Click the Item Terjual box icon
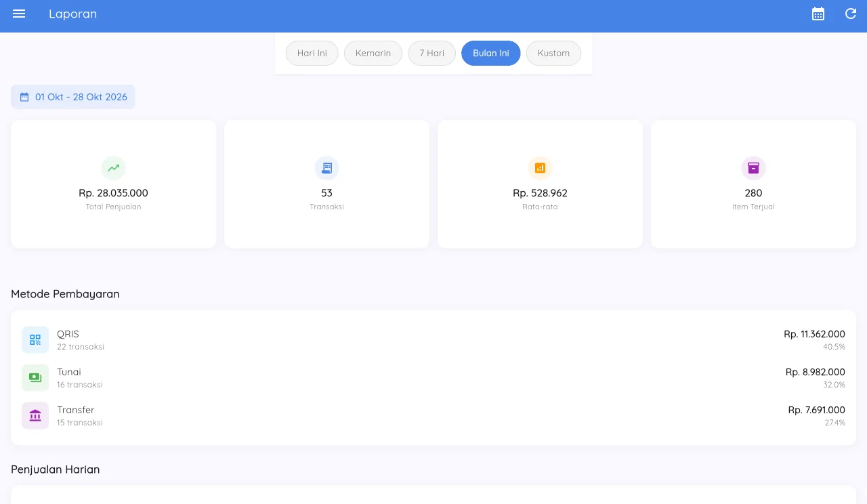Viewport: 867px width, 504px height. pyautogui.click(x=754, y=168)
